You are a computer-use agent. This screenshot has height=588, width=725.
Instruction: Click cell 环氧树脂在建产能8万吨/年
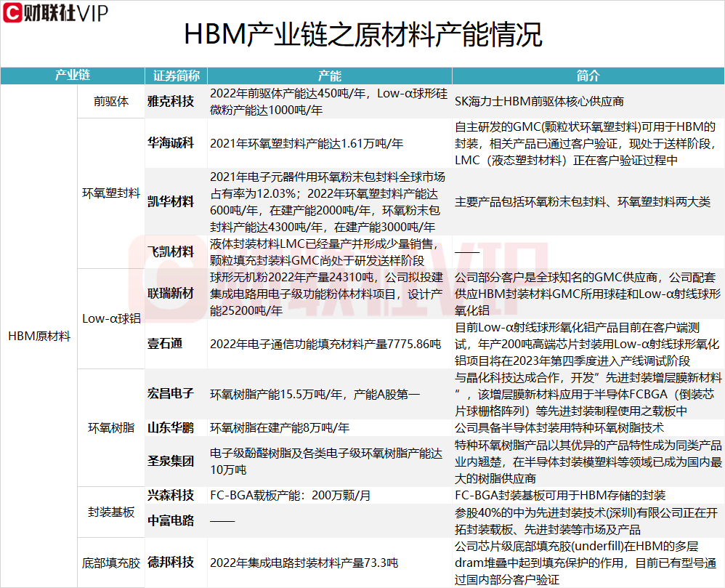pos(330,427)
